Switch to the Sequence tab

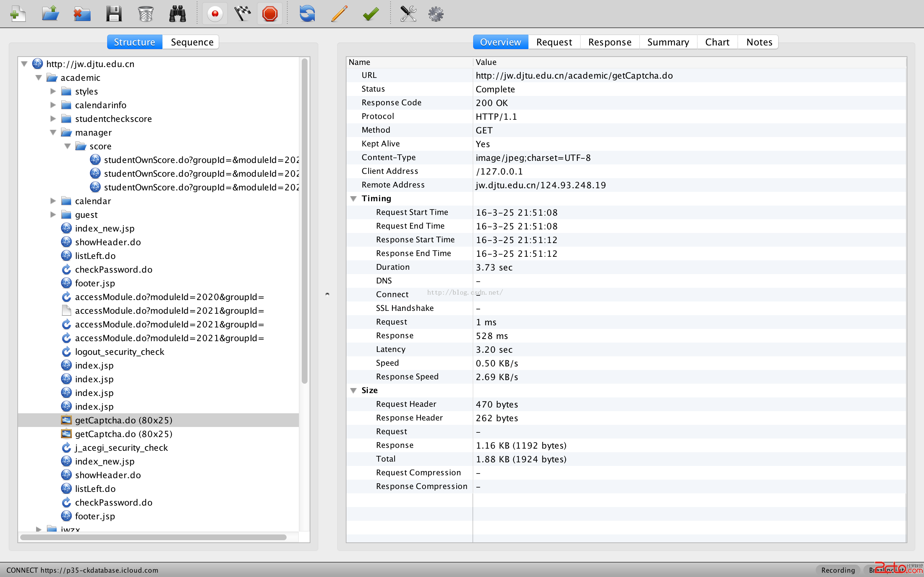192,42
